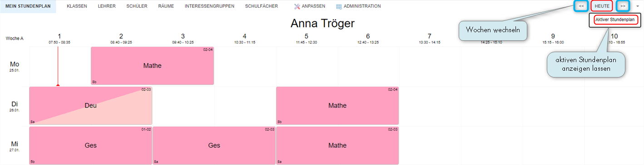This screenshot has height=165, width=644.
Task: Click the Anpassen tools icon
Action: click(297, 6)
